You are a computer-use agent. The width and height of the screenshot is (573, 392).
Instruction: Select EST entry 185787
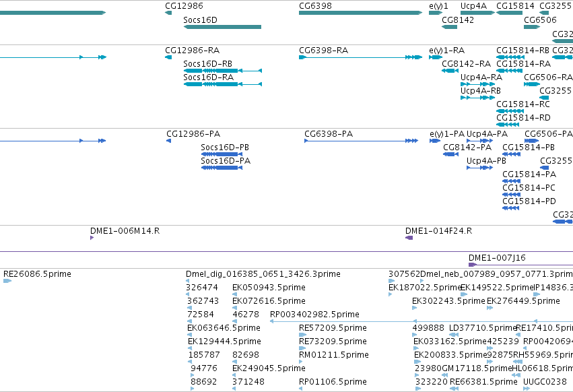[x=204, y=355]
